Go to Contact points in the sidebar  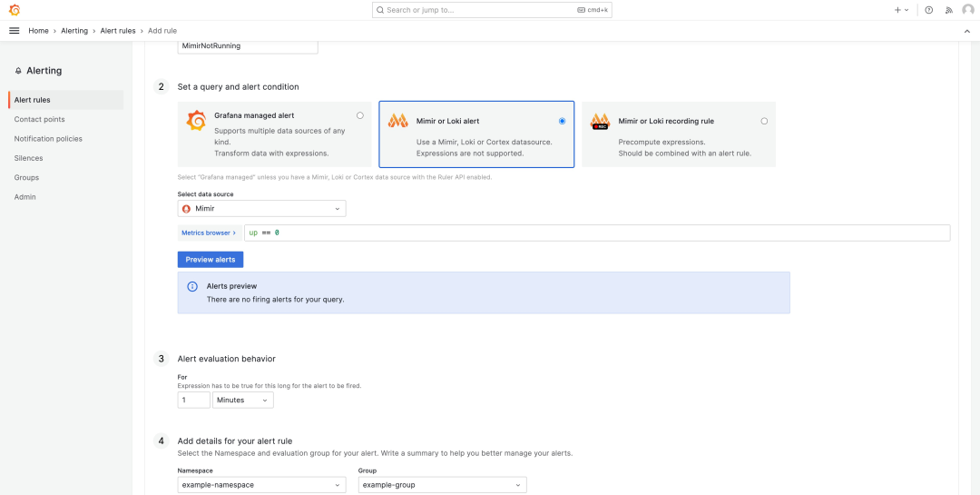(40, 119)
